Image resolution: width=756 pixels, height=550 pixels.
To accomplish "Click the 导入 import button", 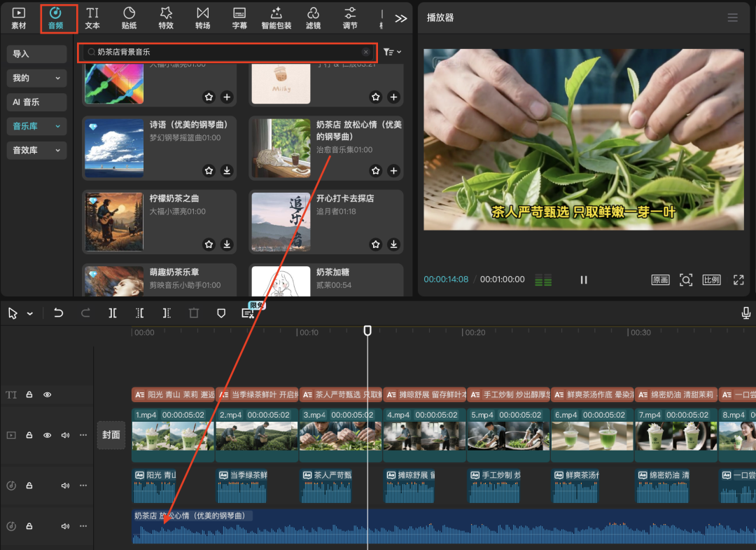I will tap(36, 54).
